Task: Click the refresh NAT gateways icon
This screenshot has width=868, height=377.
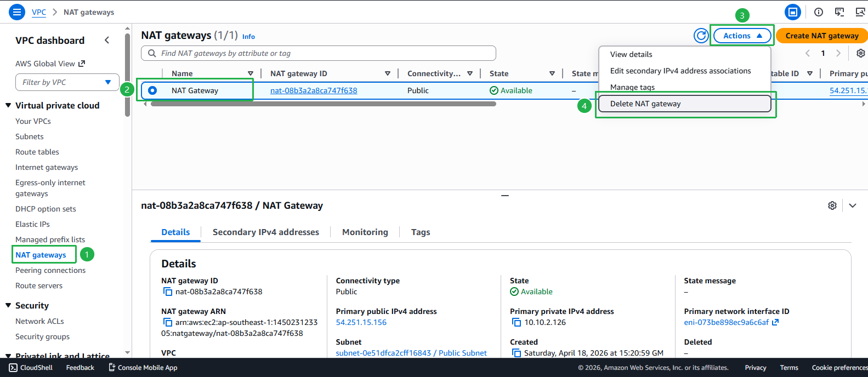Action: (701, 36)
